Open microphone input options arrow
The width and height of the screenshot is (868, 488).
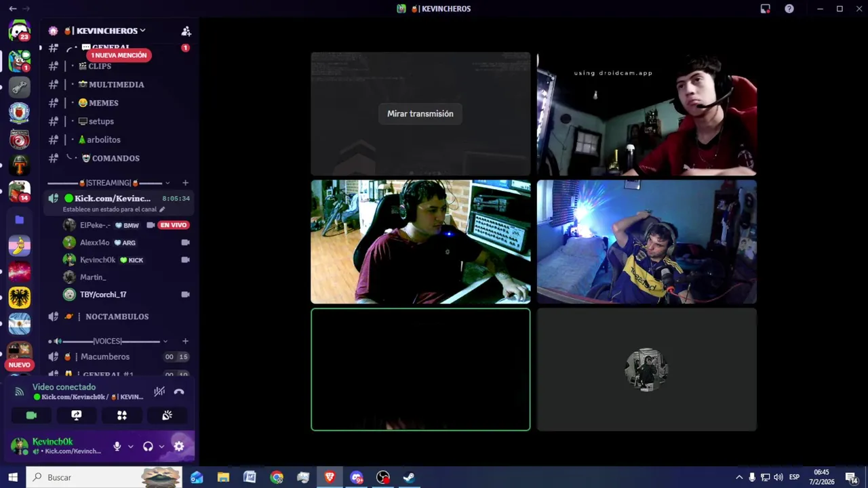(x=130, y=447)
